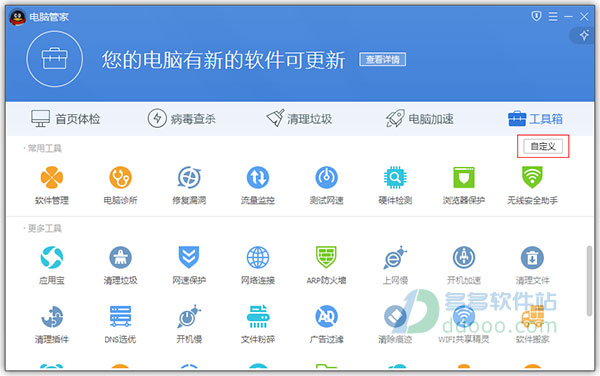Viewport: 600px width, 376px height.
Task: Open DNS选优 DNS optimizer tool
Action: 120,324
